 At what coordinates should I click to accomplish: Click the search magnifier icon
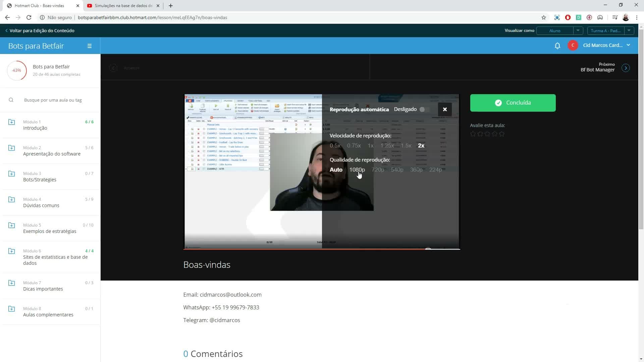coord(11,100)
